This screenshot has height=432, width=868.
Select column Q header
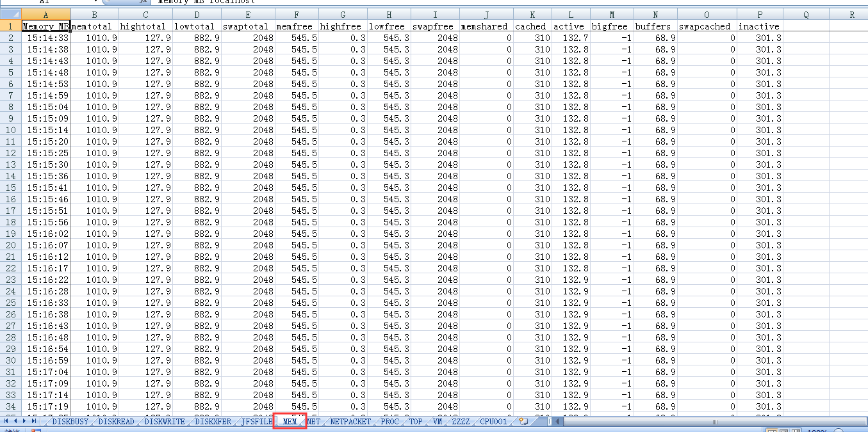806,14
